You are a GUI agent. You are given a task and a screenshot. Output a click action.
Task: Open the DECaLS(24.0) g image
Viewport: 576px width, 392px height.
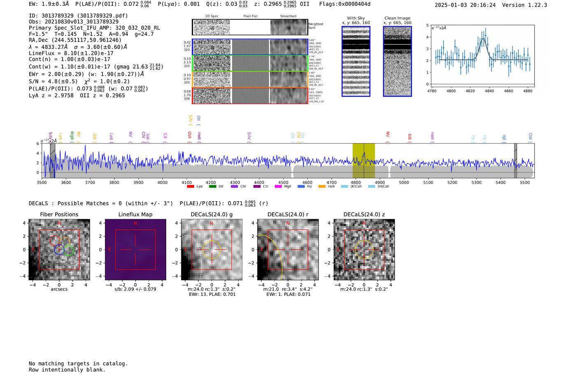pyautogui.click(x=211, y=250)
